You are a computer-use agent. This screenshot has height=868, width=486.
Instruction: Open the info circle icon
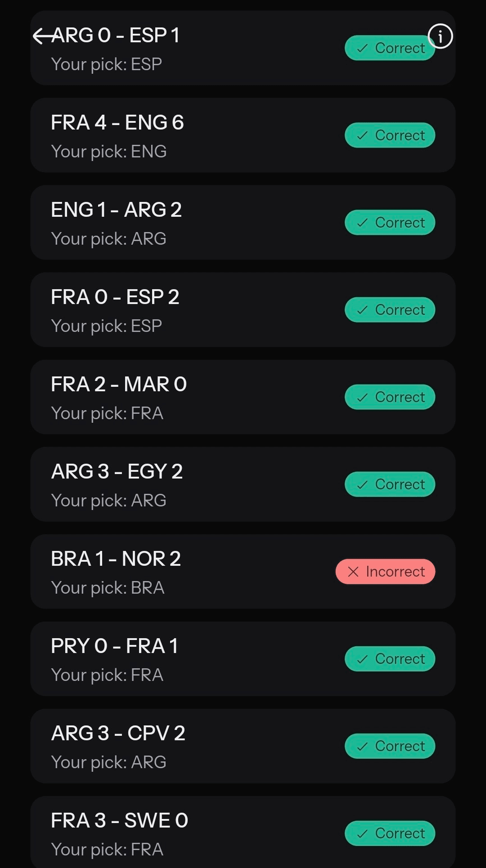click(440, 36)
